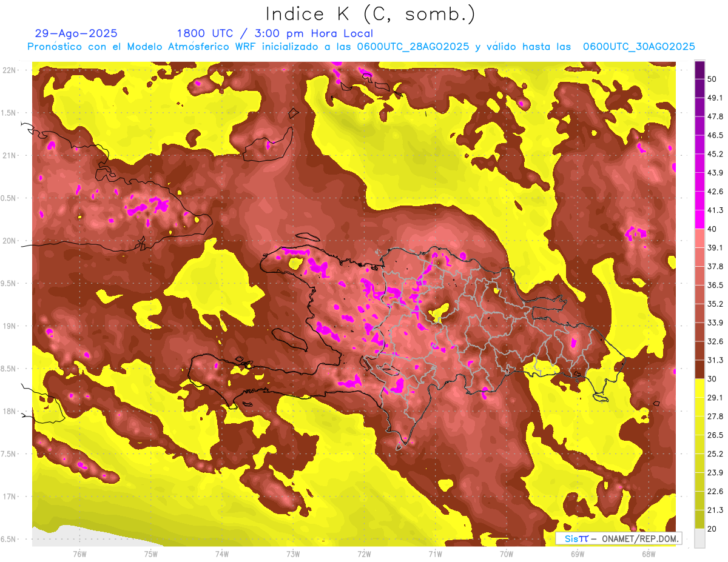Click the color bar value 41.3
This screenshot has width=728, height=562.
tap(715, 210)
